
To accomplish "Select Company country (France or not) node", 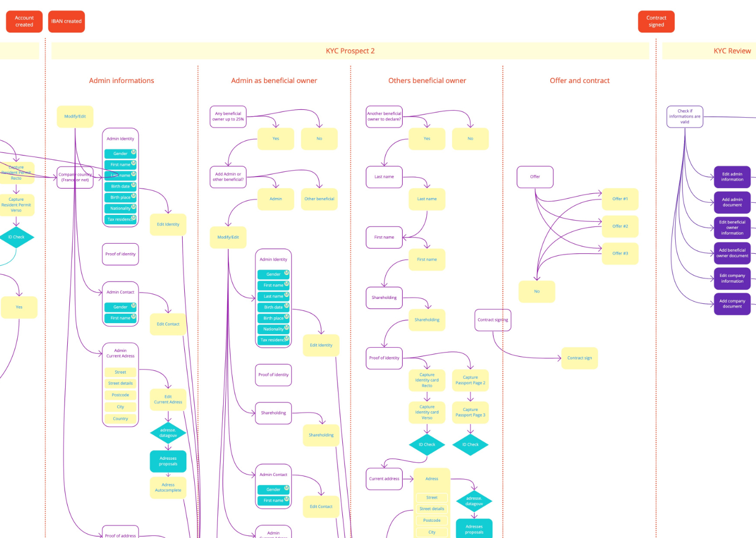I will pos(75,177).
